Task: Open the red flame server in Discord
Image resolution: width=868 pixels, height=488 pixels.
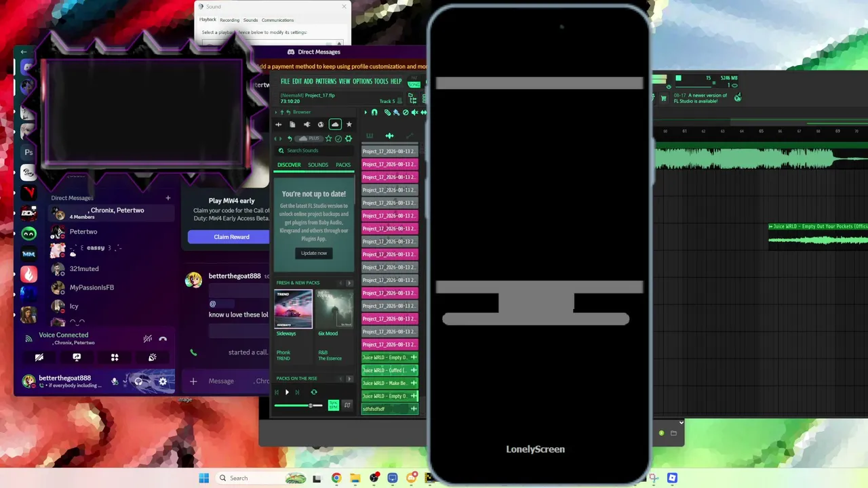Action: [28, 274]
